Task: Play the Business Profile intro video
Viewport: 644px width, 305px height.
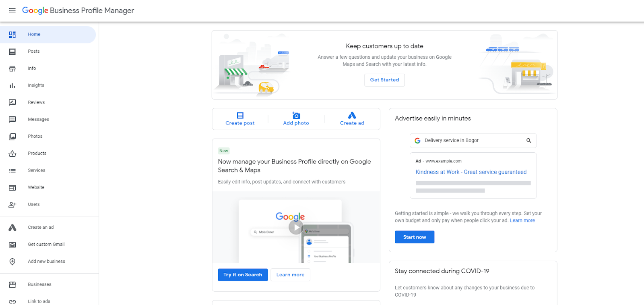Action: click(296, 228)
